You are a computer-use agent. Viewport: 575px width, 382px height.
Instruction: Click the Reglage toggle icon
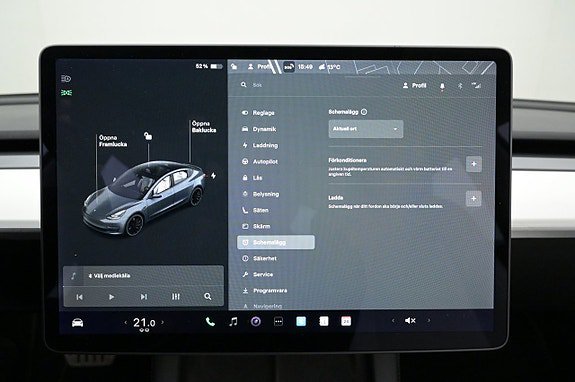point(245,113)
